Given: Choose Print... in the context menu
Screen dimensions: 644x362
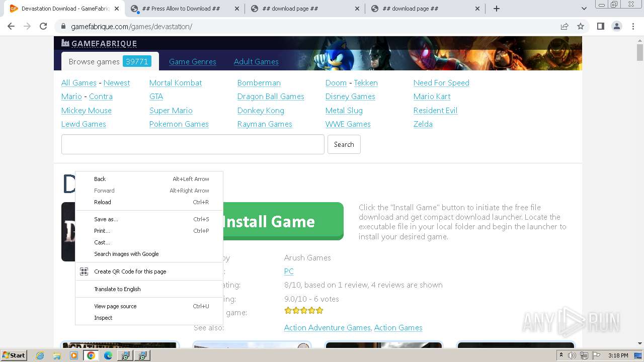Looking at the screenshot, I should [x=149, y=231].
